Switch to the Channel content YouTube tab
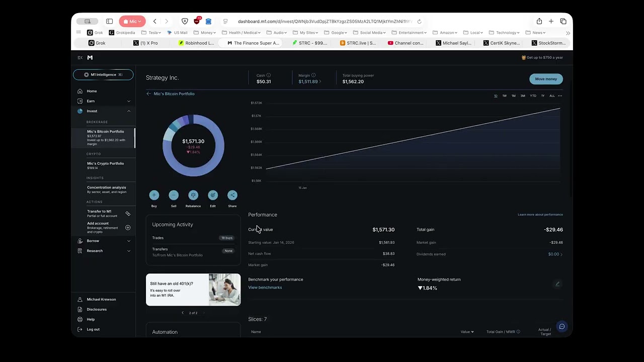This screenshot has height=362, width=644. click(x=406, y=43)
